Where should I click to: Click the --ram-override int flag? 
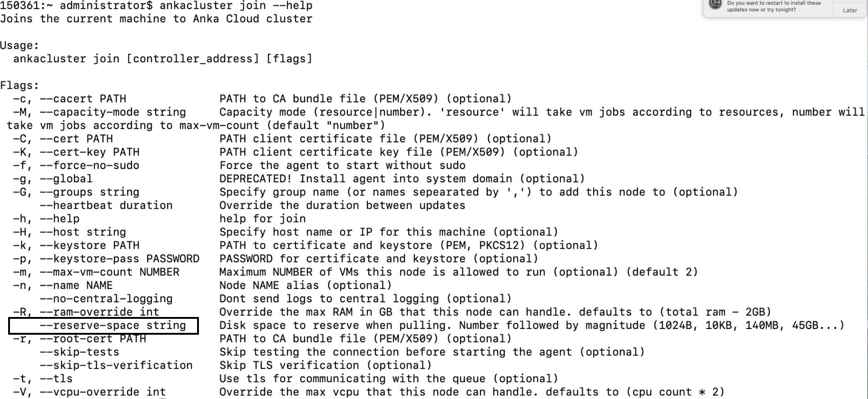[100, 312]
